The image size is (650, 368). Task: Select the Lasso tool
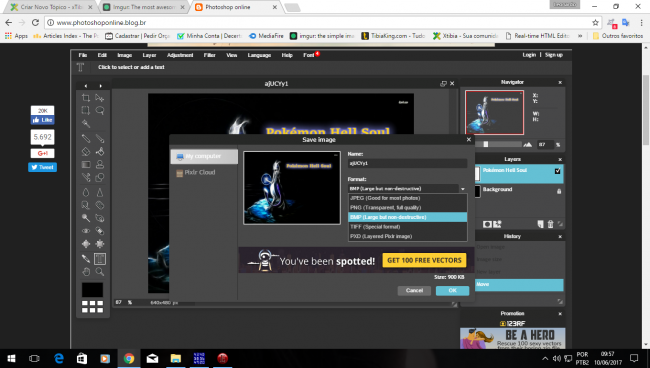[x=100, y=111]
